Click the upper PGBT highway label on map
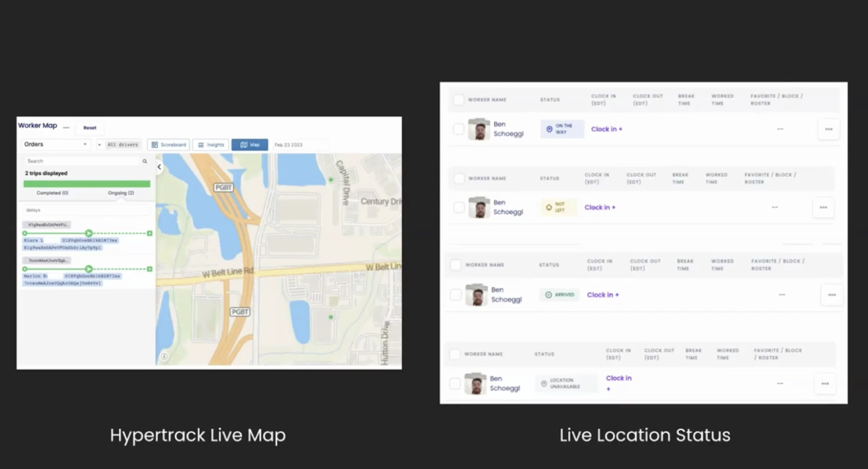This screenshot has height=469, width=868. pos(224,187)
